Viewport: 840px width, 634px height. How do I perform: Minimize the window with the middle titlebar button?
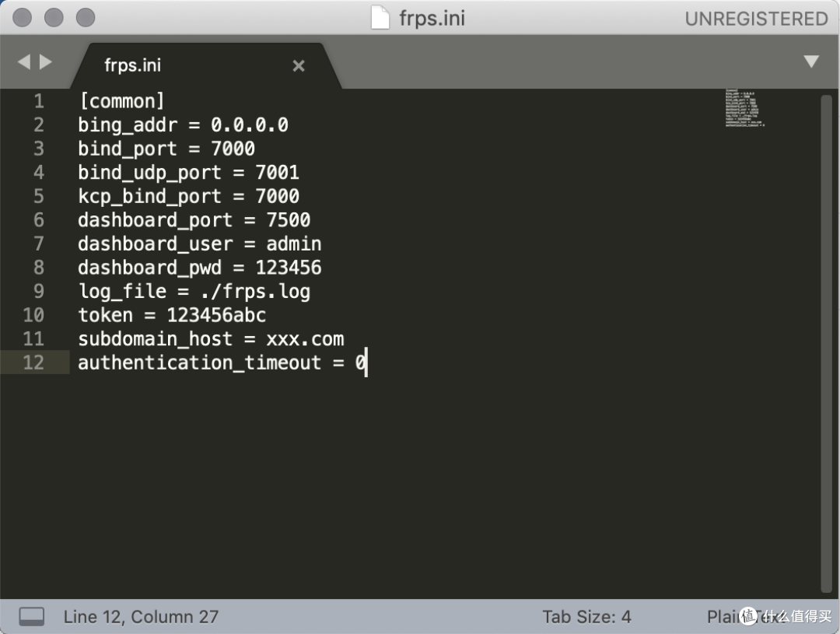(54, 17)
